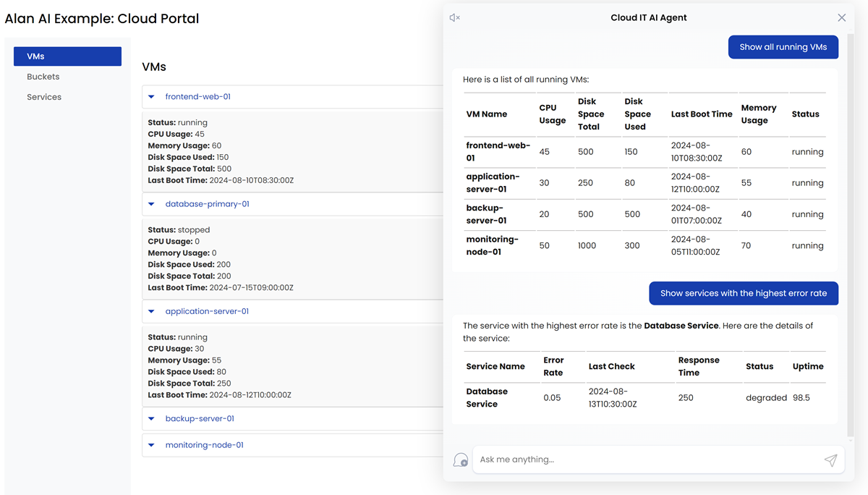
Task: Close the Cloud IT AI Agent panel
Action: point(841,18)
